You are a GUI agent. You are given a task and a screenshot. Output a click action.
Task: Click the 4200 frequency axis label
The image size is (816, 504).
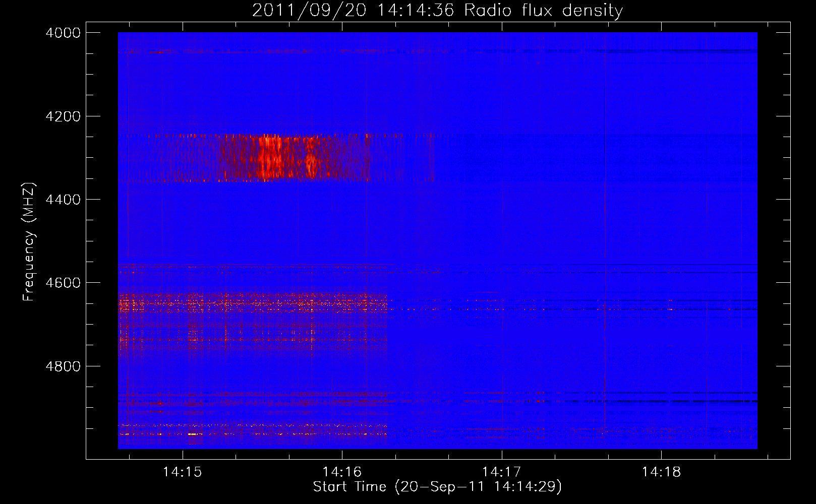tap(63, 116)
